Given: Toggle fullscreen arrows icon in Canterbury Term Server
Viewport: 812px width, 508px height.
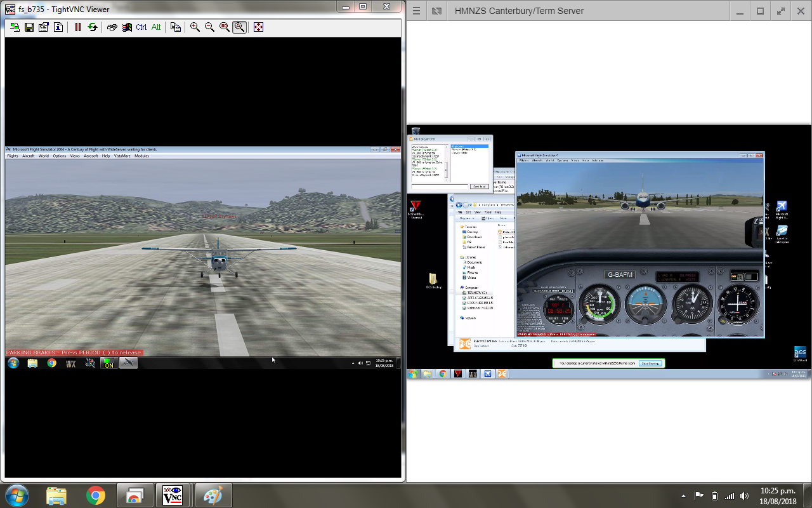Looking at the screenshot, I should pyautogui.click(x=780, y=11).
